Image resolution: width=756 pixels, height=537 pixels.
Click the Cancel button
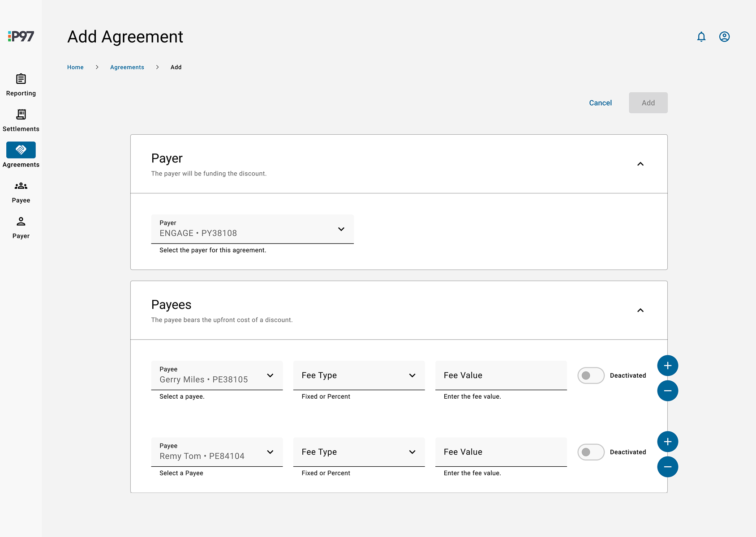click(x=600, y=103)
